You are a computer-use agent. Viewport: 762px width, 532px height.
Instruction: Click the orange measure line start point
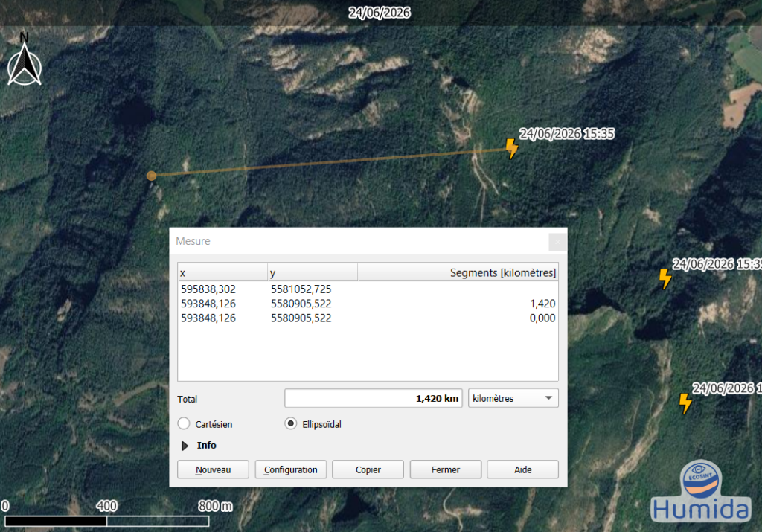click(x=151, y=176)
